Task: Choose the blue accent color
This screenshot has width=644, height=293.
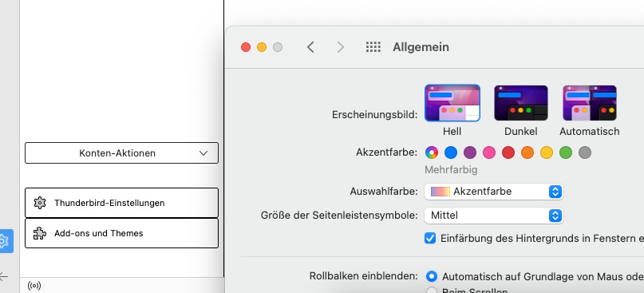Action: coord(451,152)
